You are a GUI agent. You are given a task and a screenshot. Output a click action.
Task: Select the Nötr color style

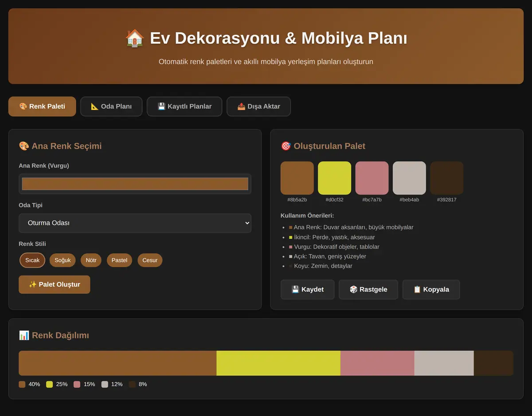[x=91, y=260]
